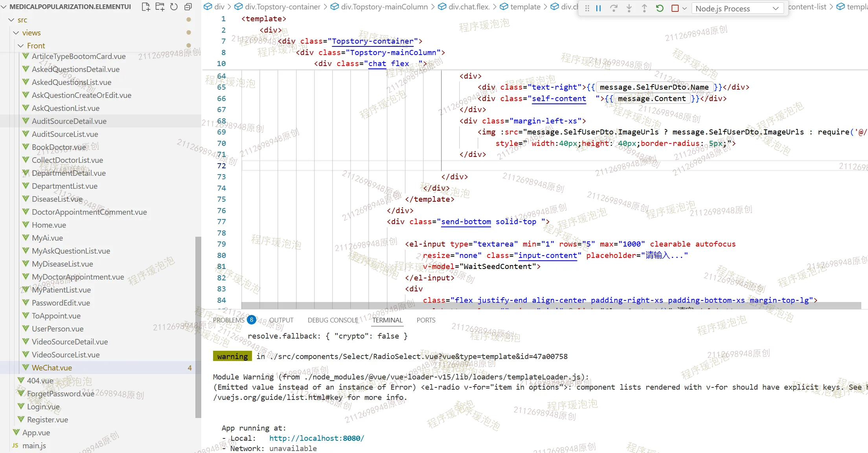Open the http://localhost:8080/ link

point(316,438)
